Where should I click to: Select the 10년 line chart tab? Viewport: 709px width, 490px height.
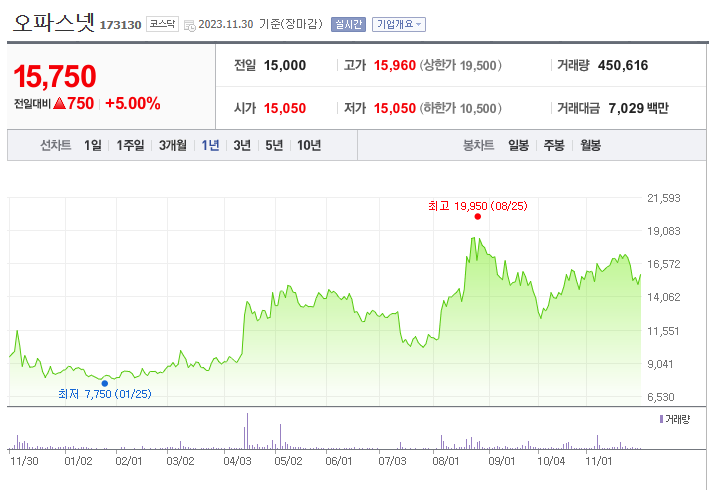(309, 145)
